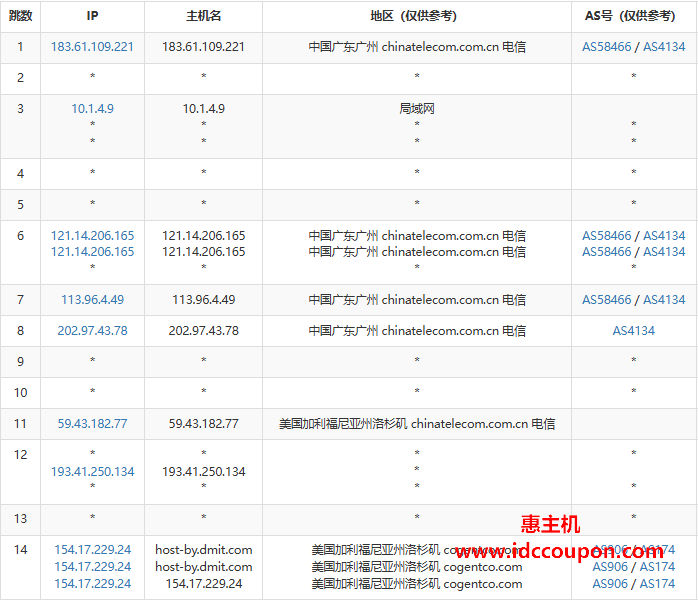The image size is (698, 601).
Task: Click the AS4134 link in hop 1 row
Action: coord(664,47)
